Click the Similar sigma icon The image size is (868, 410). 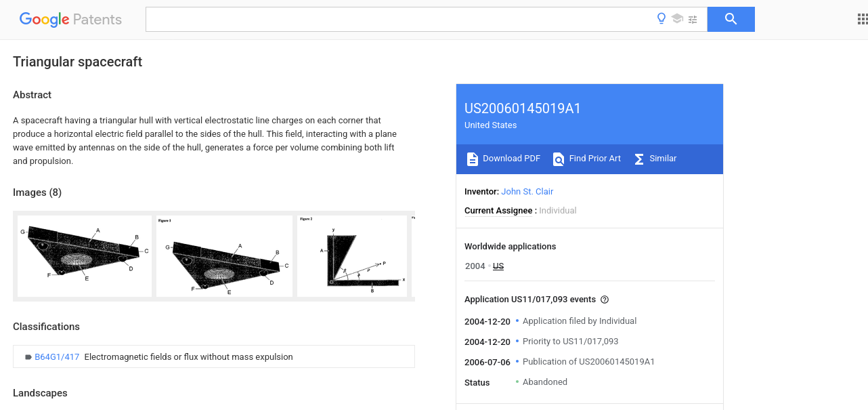pyautogui.click(x=639, y=159)
